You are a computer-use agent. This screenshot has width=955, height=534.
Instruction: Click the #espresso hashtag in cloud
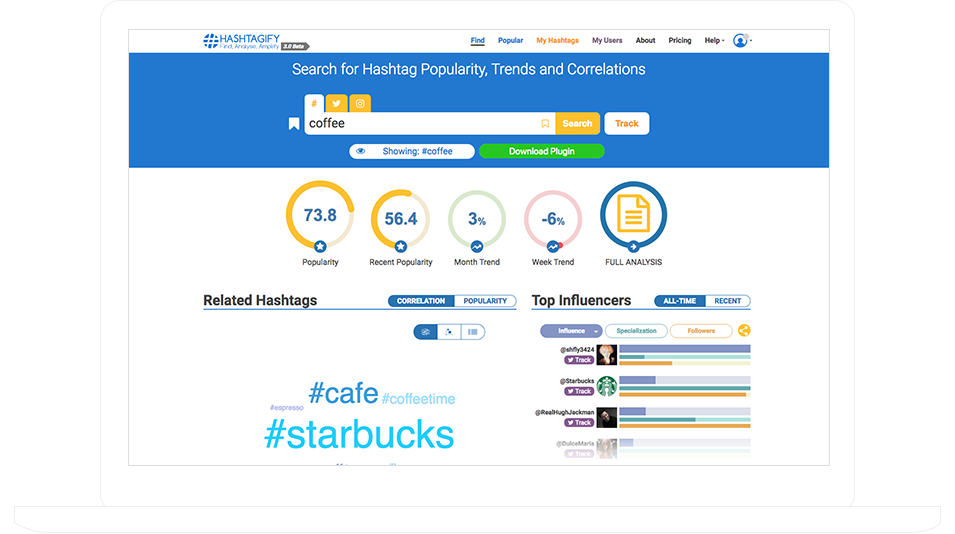point(286,407)
